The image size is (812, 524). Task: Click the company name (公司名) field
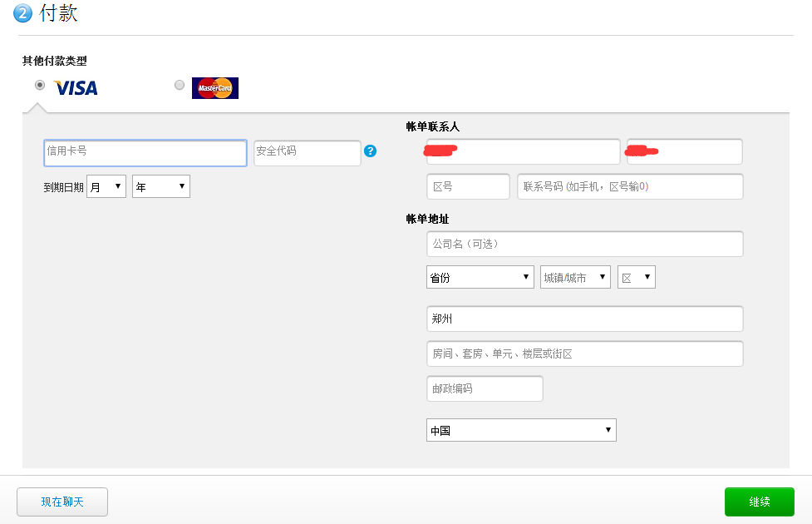coord(584,245)
